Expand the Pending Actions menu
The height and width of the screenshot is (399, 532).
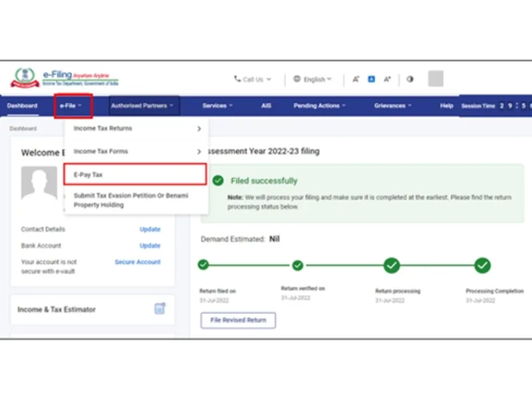320,106
